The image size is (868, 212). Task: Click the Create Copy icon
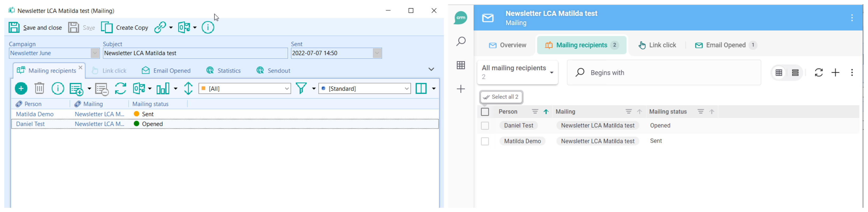point(107,28)
